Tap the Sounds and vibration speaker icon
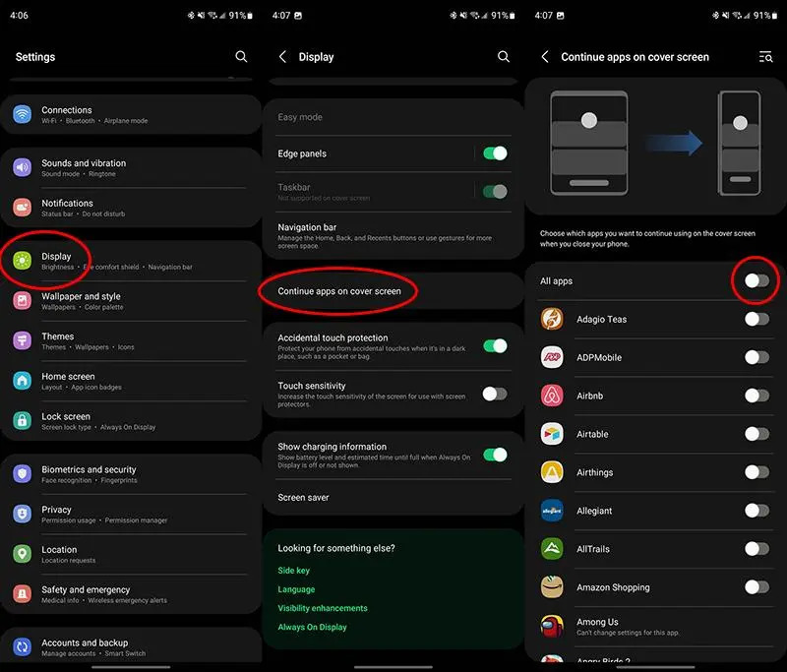 click(x=22, y=167)
